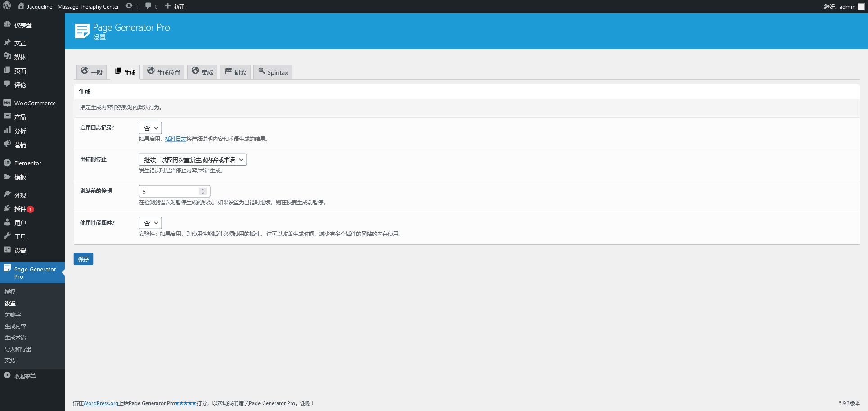Click the WordPress logo icon
This screenshot has width=868, height=411.
pyautogui.click(x=7, y=6)
